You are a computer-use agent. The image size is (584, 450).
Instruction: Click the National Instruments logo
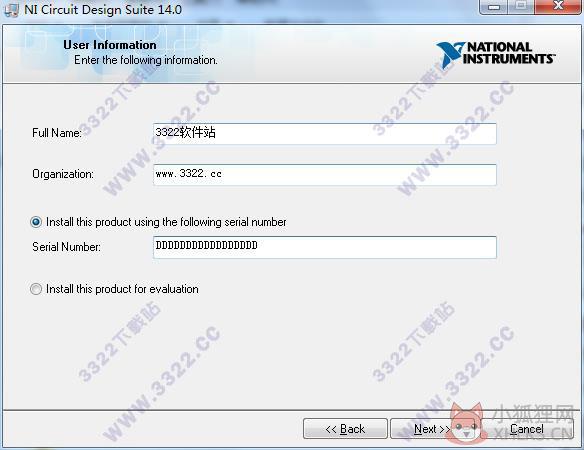[x=495, y=55]
